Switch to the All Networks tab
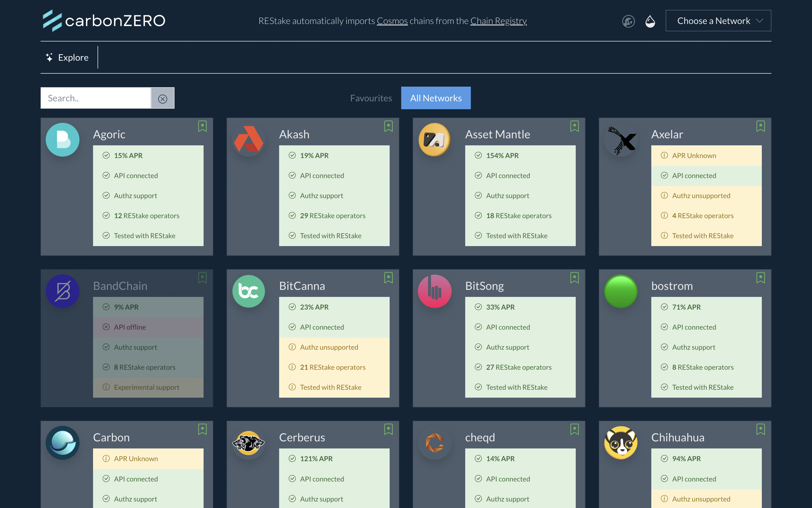Viewport: 812px width, 508px height. (x=436, y=98)
